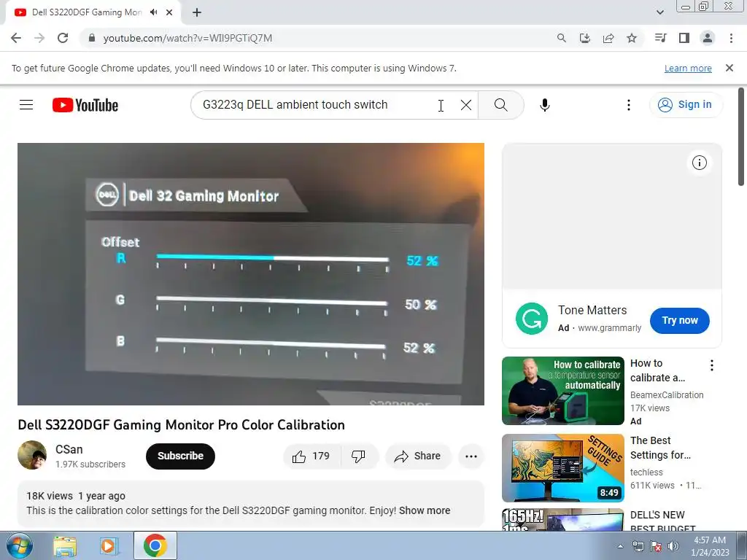747x560 pixels.
Task: Open the Learn more link
Action: tap(688, 68)
